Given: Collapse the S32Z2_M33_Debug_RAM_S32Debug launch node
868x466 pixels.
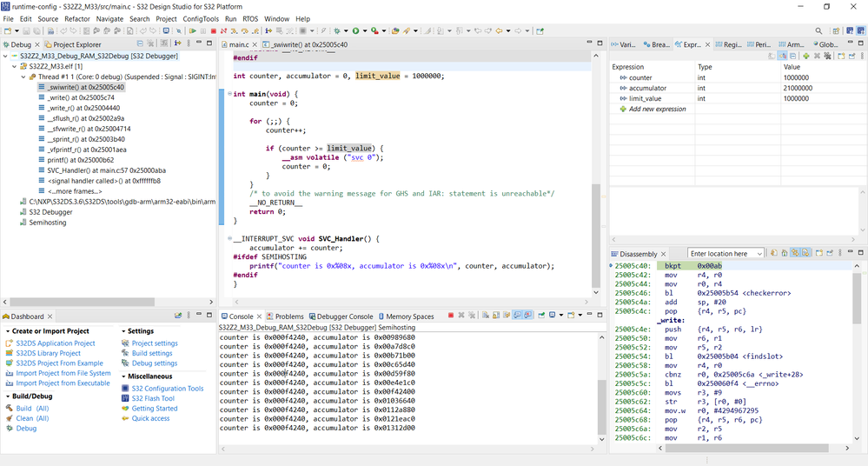Looking at the screenshot, I should pos(6,56).
